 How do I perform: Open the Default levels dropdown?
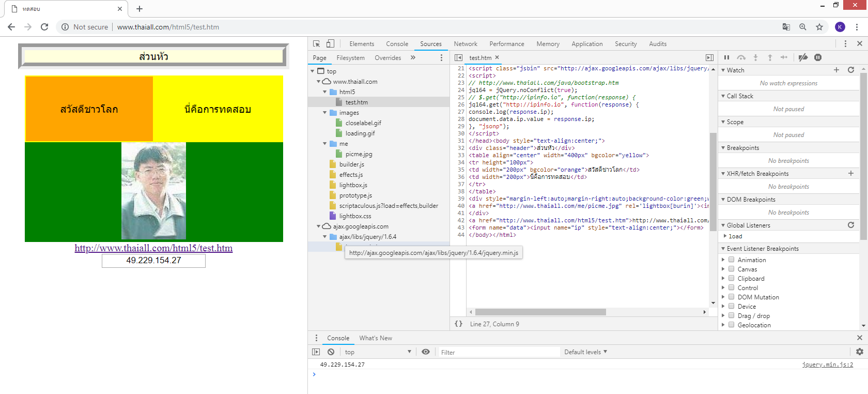585,352
